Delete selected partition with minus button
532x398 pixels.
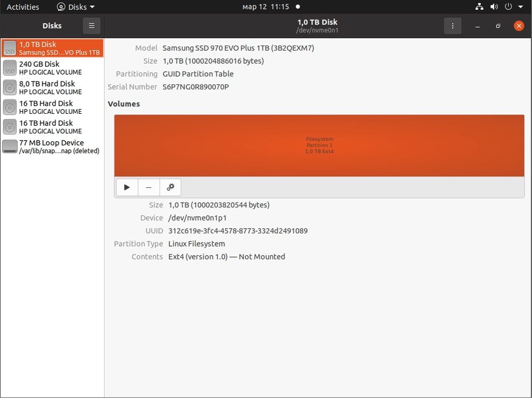pyautogui.click(x=149, y=187)
